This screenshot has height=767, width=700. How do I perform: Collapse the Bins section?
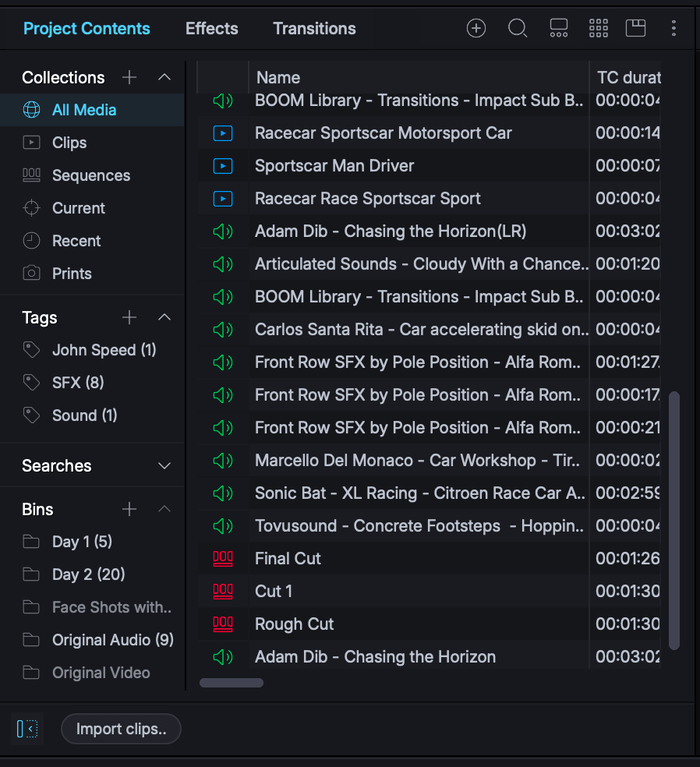164,509
